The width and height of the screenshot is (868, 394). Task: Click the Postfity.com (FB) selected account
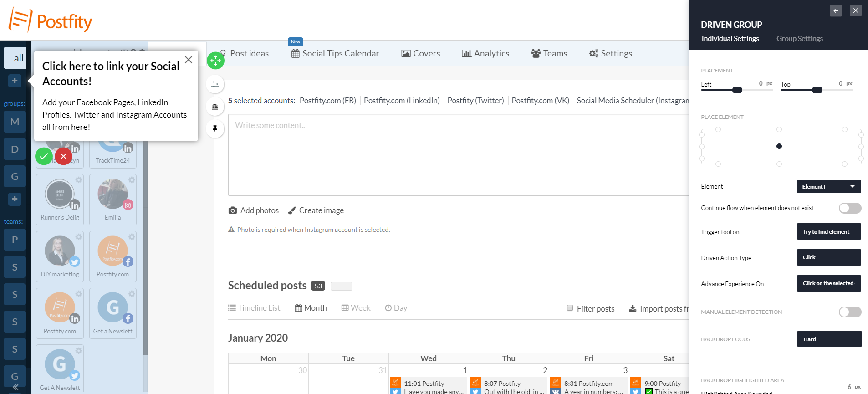328,101
